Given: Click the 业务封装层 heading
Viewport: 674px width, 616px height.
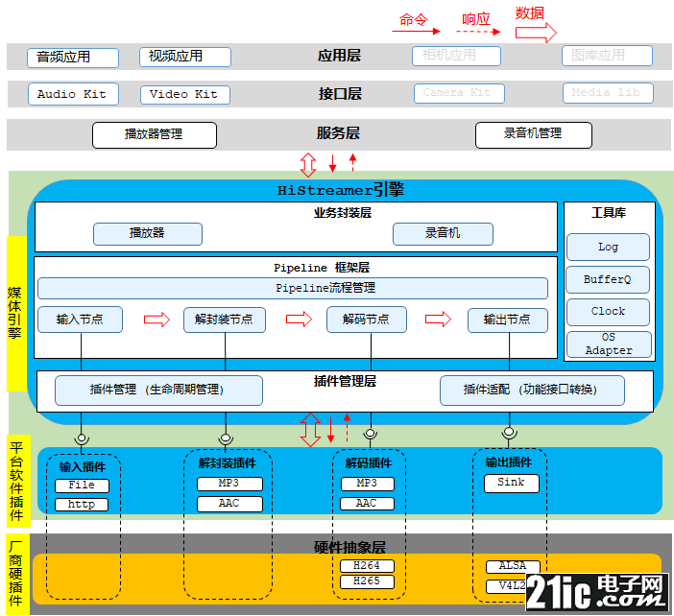Looking at the screenshot, I should [343, 214].
